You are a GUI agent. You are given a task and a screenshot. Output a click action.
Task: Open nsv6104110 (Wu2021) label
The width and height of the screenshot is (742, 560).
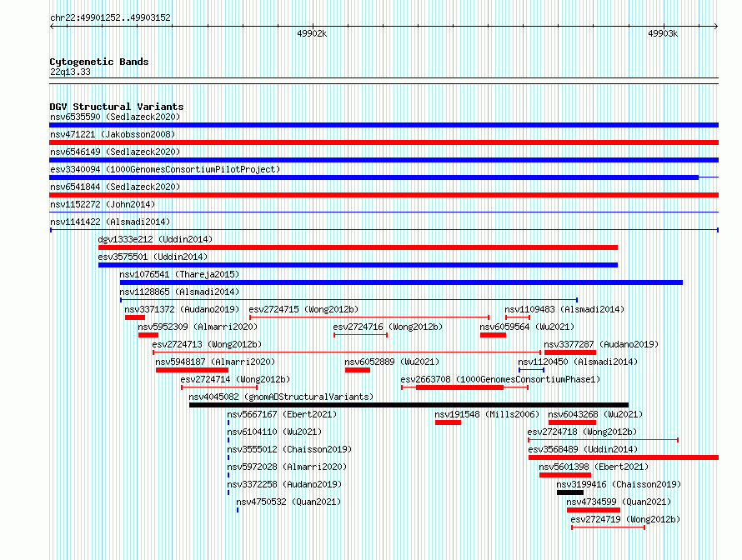coord(274,432)
